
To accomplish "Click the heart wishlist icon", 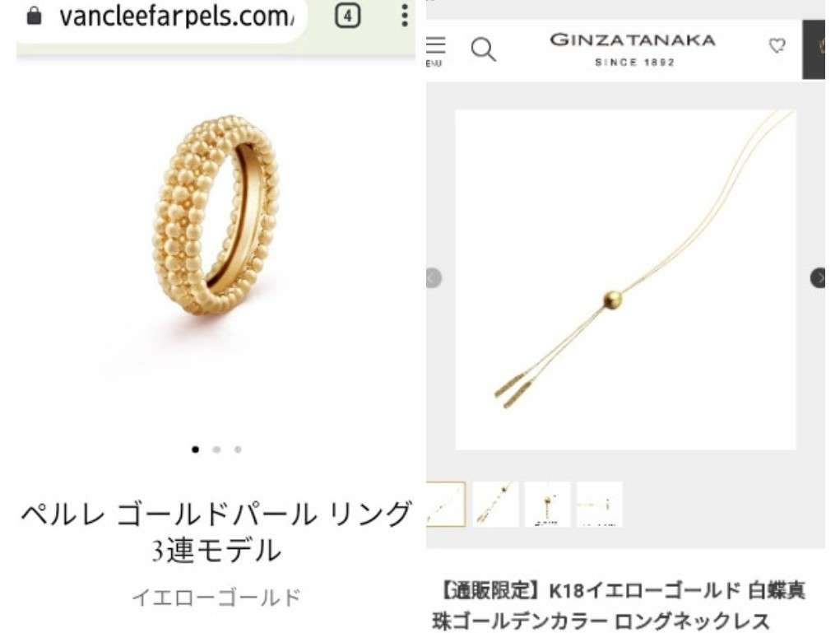I will click(x=777, y=46).
